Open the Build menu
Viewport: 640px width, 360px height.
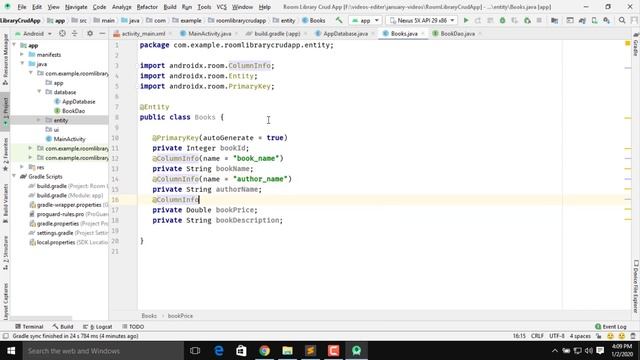[170, 7]
